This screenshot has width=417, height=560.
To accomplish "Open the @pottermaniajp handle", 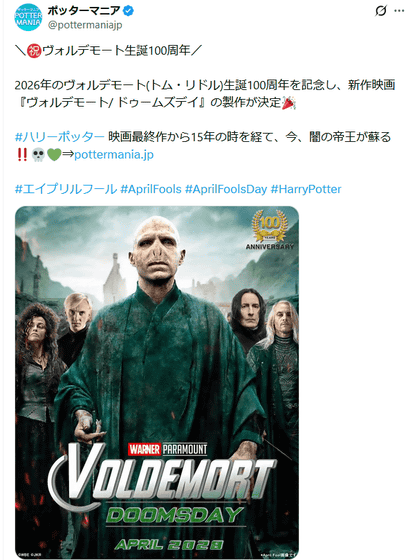I will tap(85, 25).
